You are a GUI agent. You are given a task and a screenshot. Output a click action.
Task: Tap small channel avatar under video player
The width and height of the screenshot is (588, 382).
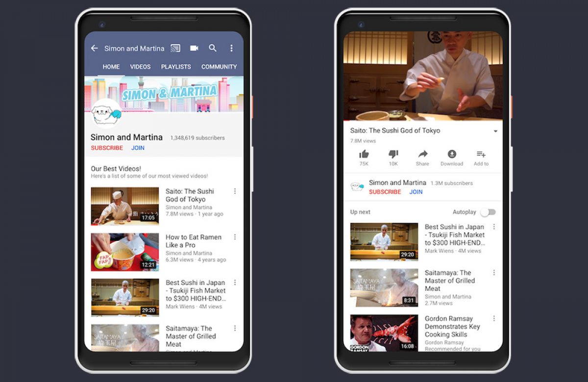357,187
